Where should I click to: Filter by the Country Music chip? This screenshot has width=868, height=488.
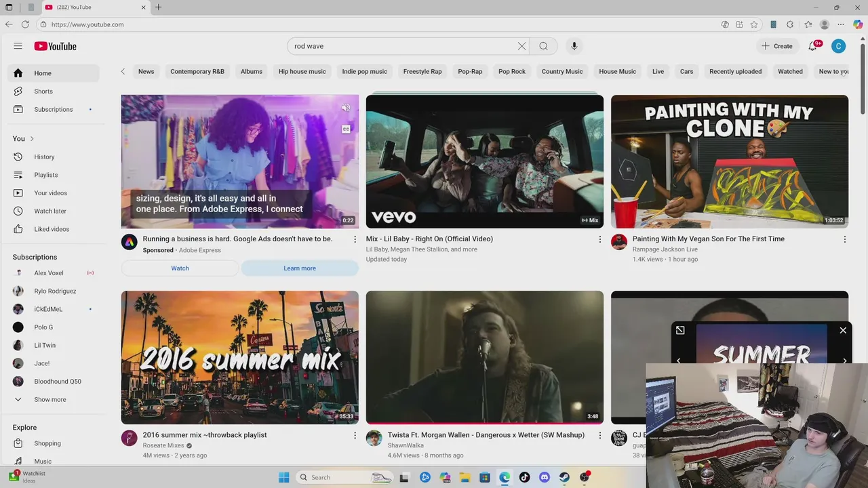pos(562,71)
